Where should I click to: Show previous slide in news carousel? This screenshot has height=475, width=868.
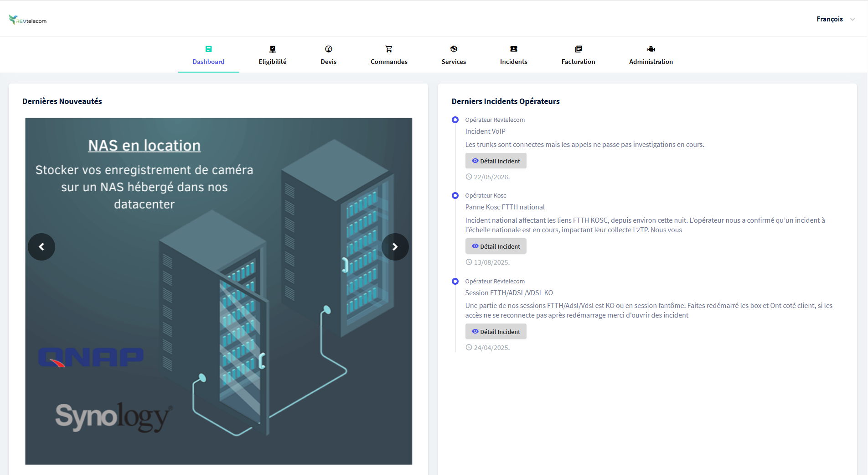(41, 247)
